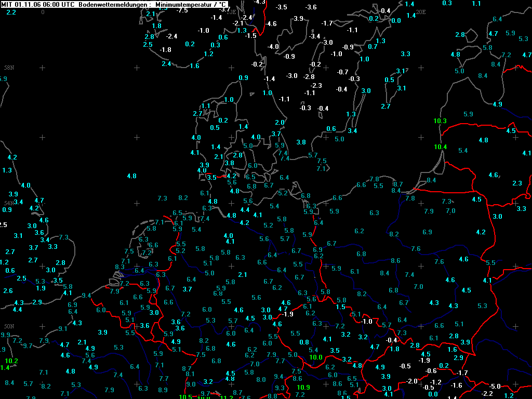The image size is (532, 399).
Task: Select the green 10.4 temperature reading
Action: 441,147
